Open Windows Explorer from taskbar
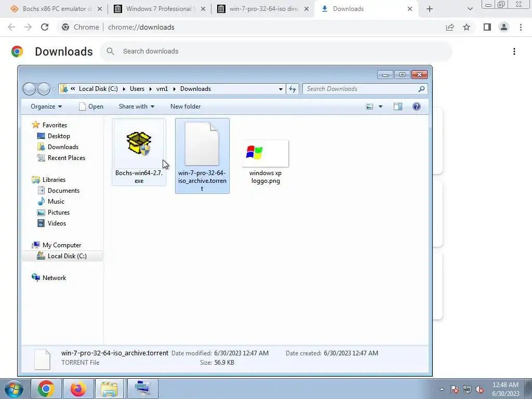This screenshot has height=399, width=532. (110, 389)
